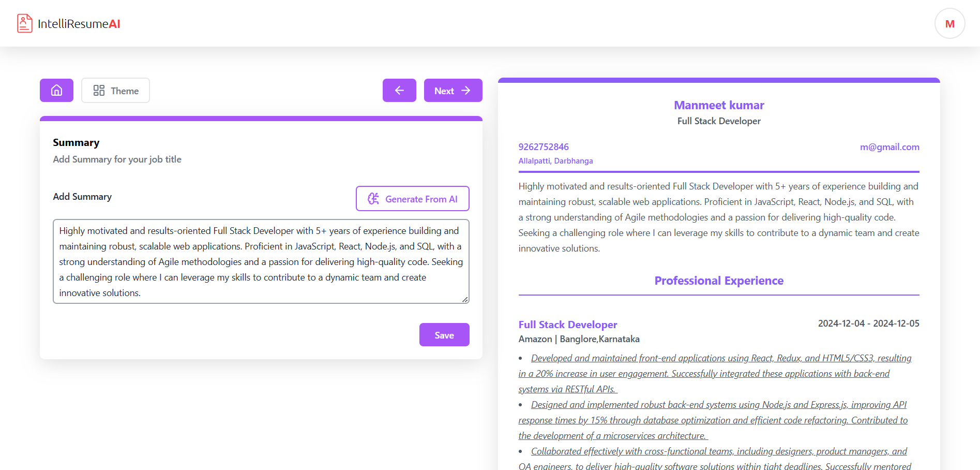
Task: Generate summary from AI
Action: [413, 199]
